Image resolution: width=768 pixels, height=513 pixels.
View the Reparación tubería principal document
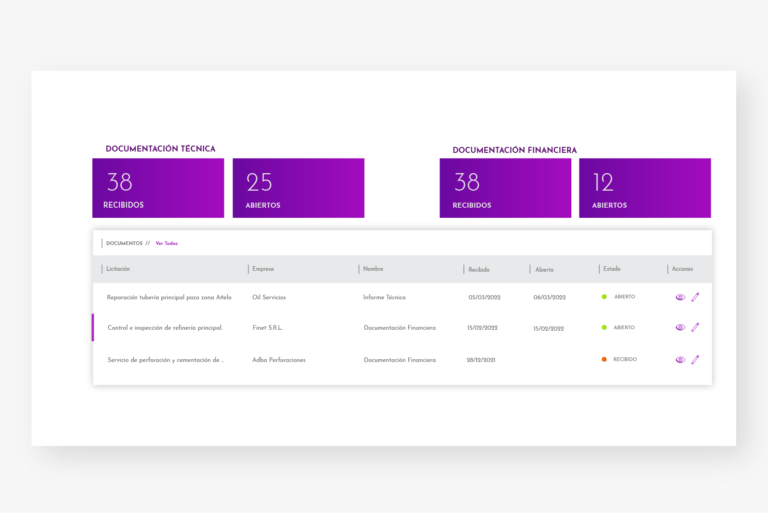point(680,297)
